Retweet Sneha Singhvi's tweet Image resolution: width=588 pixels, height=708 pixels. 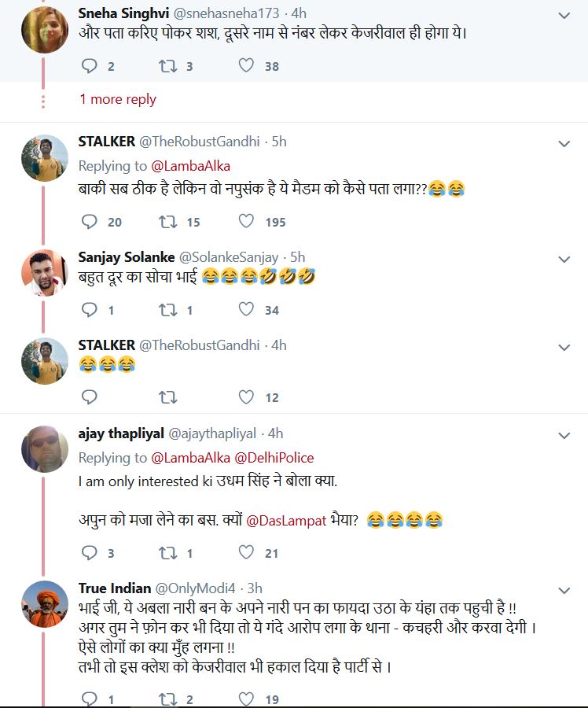167,66
